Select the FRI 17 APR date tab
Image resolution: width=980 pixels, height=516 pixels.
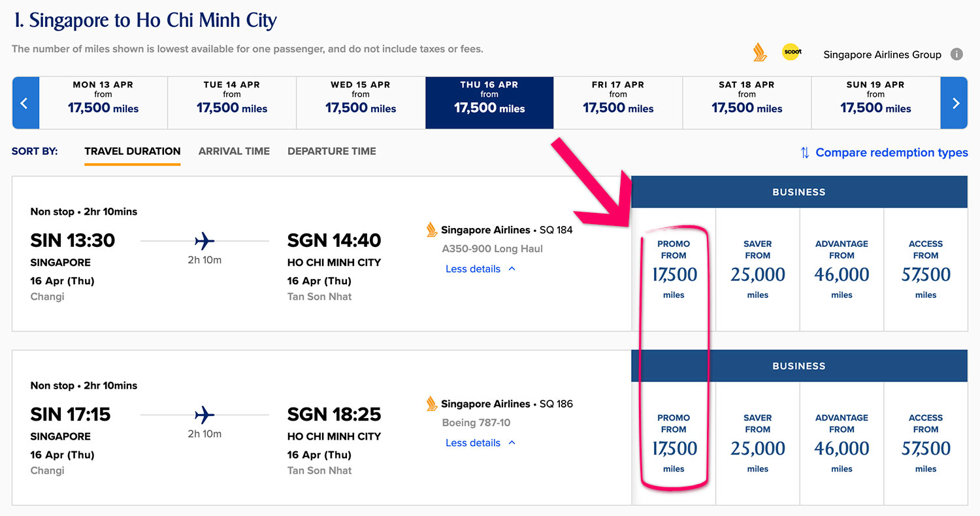[x=618, y=103]
